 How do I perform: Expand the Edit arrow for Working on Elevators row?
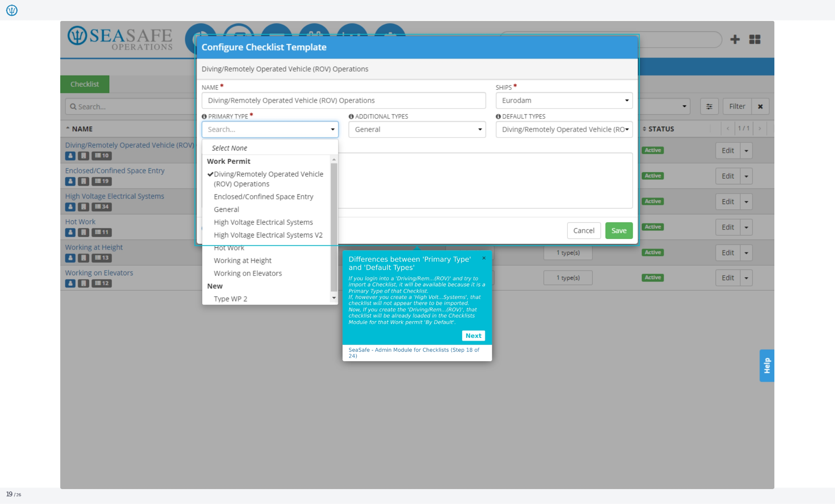click(x=746, y=278)
